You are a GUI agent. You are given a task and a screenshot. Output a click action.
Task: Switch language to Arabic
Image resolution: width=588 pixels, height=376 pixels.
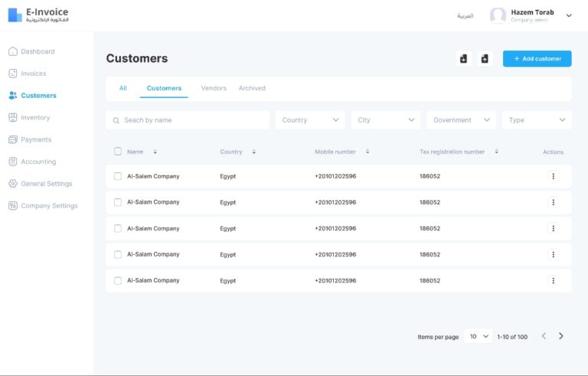(x=465, y=16)
